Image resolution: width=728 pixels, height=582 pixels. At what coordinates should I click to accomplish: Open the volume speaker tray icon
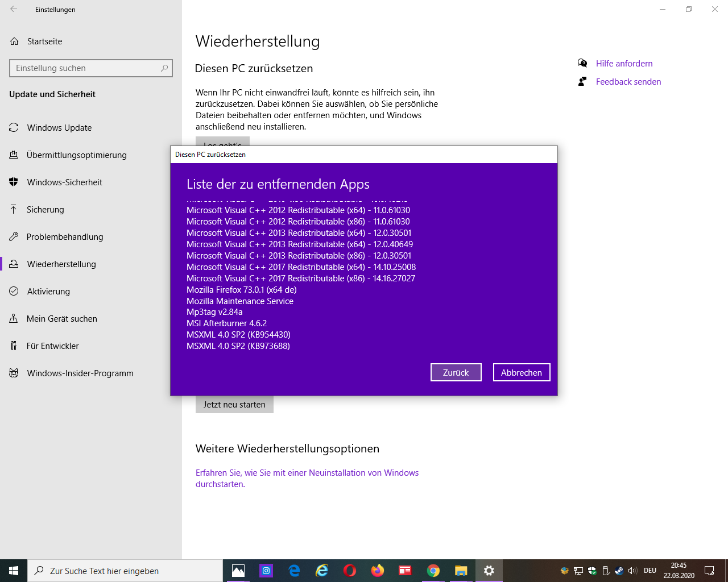coord(632,571)
